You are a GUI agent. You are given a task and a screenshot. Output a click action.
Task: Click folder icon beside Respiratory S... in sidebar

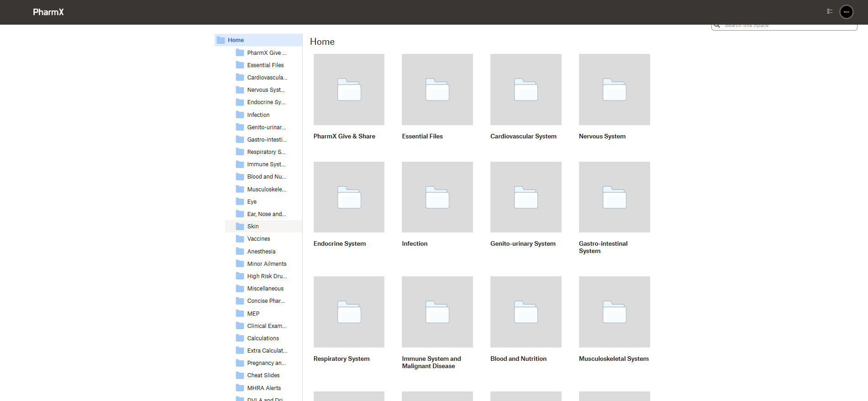tap(240, 152)
